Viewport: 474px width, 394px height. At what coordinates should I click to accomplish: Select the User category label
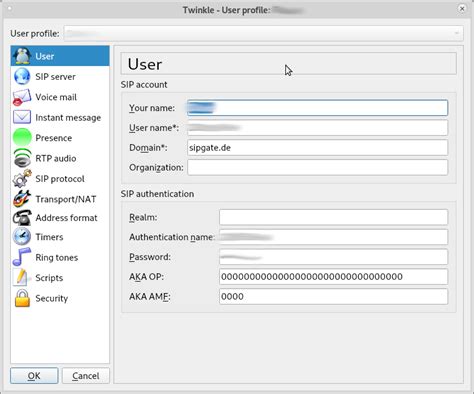pyautogui.click(x=45, y=56)
